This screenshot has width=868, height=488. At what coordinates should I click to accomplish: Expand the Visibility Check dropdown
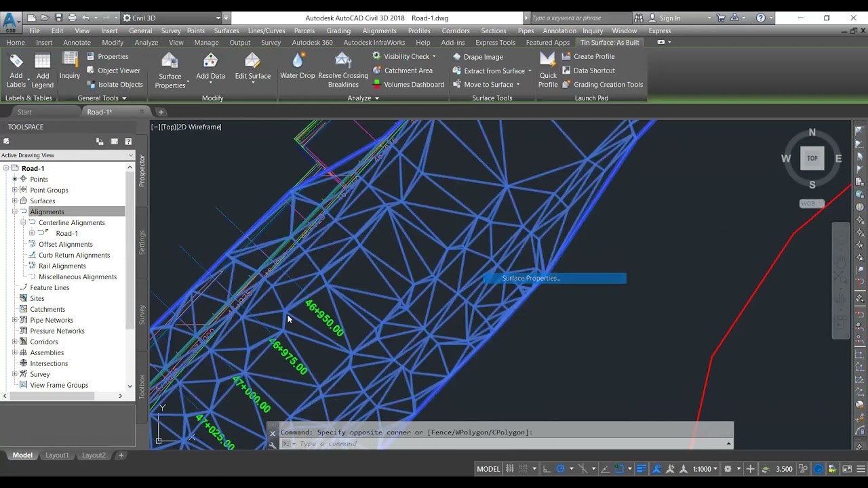(434, 56)
